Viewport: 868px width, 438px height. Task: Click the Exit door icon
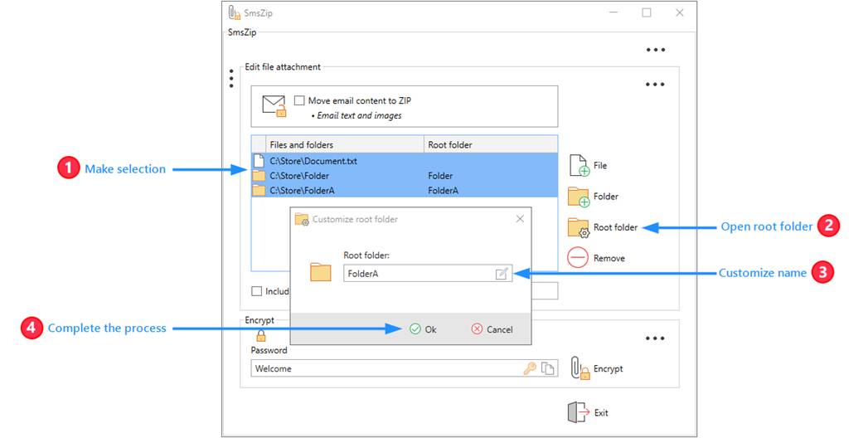[577, 412]
